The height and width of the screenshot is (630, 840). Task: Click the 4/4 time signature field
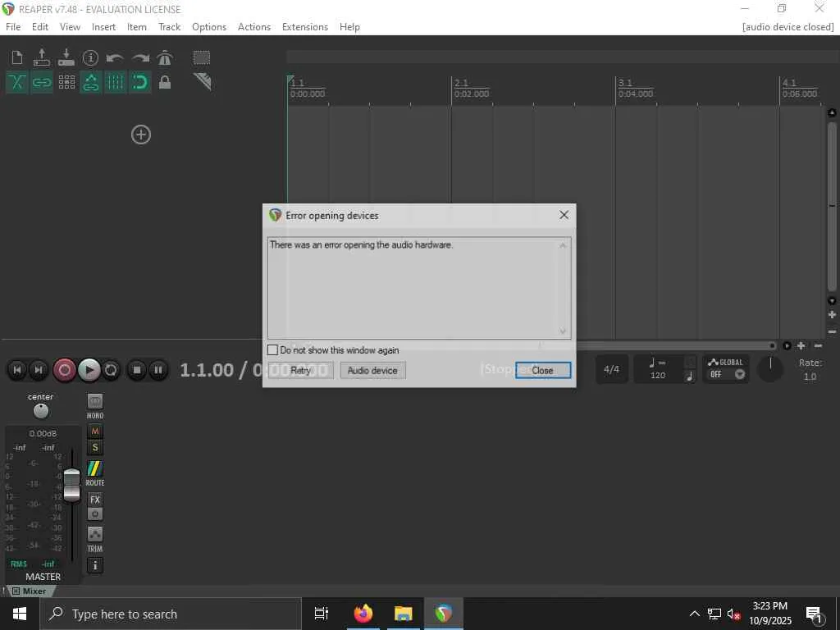tap(611, 369)
